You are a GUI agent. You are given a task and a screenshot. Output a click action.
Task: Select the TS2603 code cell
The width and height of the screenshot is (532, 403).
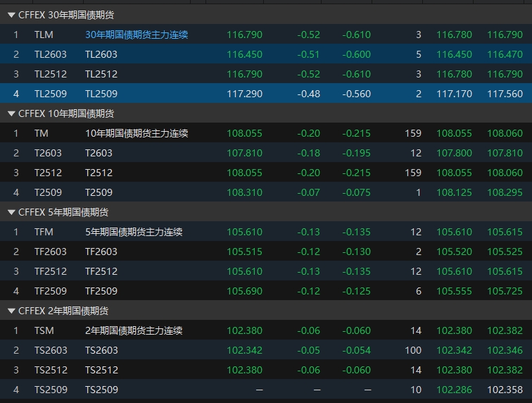51,350
